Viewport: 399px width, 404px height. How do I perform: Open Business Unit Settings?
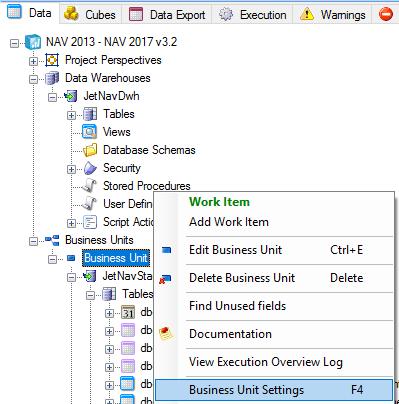(274, 390)
